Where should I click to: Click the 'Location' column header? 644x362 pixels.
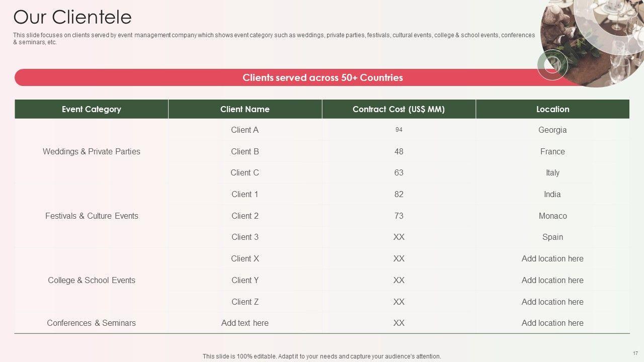(x=552, y=109)
